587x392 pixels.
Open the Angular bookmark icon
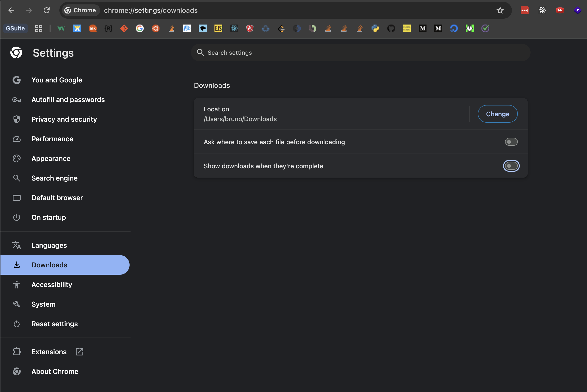click(x=250, y=28)
